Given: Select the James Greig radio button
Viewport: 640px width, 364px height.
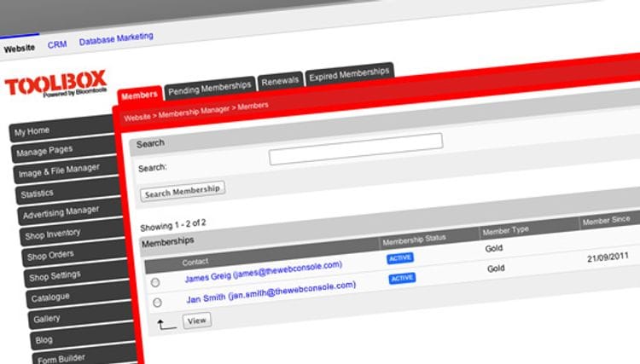Looking at the screenshot, I should 155,282.
